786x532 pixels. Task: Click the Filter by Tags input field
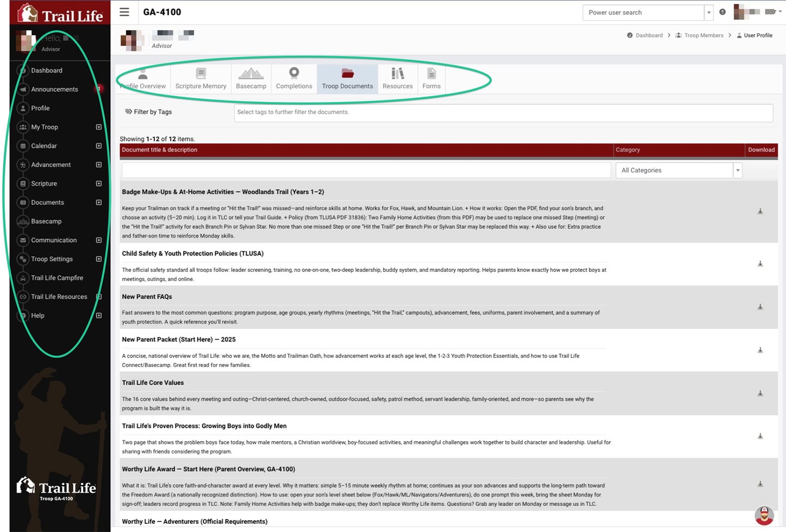(503, 112)
